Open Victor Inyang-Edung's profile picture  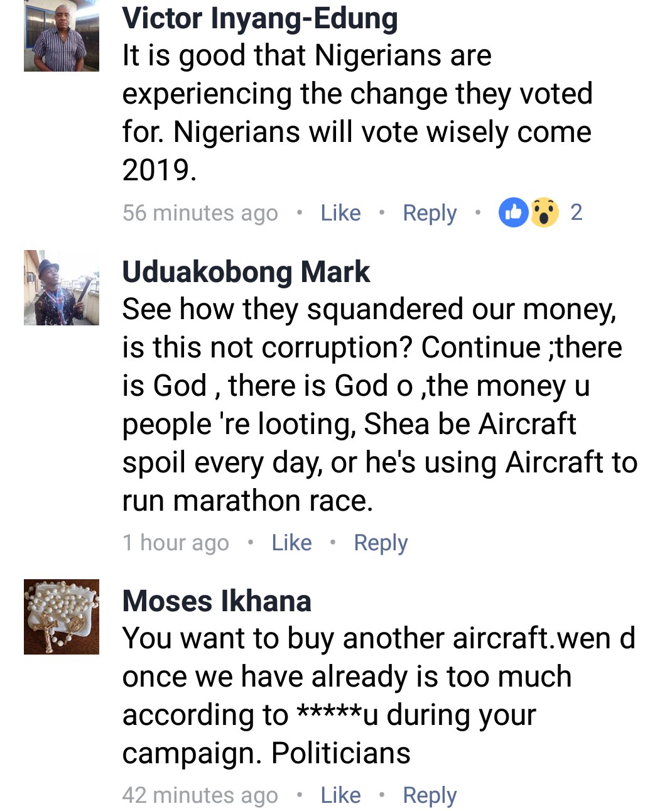[x=62, y=35]
